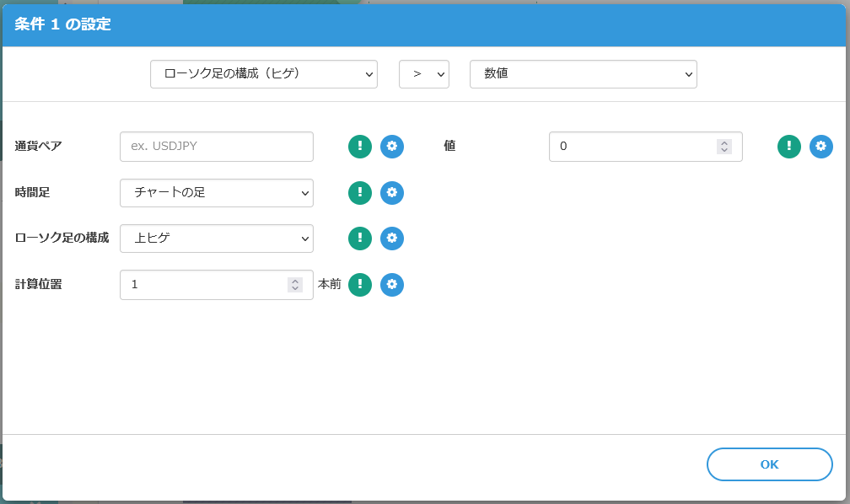Click the spinner arrows on 計算位置 field
The height and width of the screenshot is (504, 850).
tap(294, 285)
